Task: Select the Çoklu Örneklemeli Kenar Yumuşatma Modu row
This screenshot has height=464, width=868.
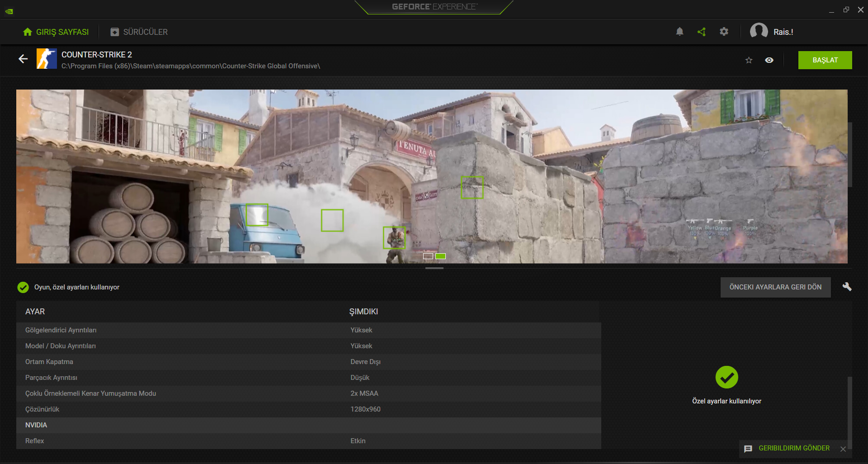Action: 309,393
